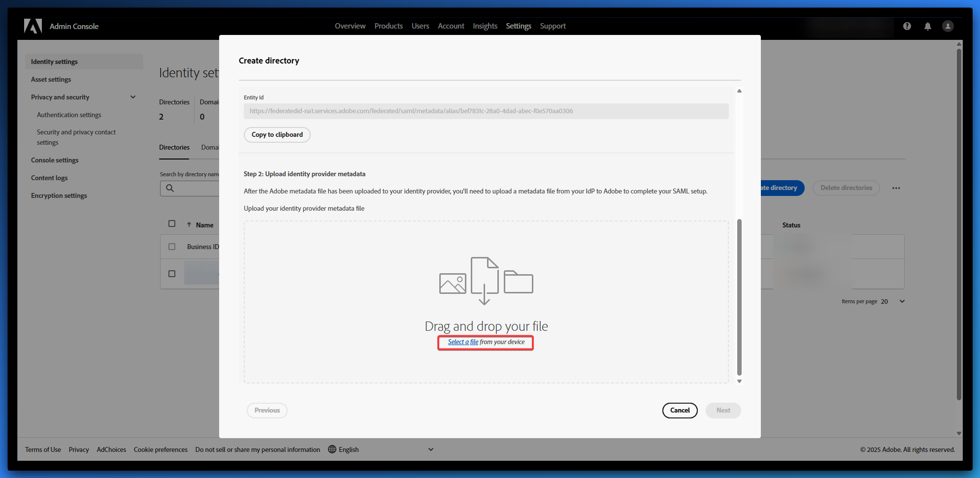
Task: Click the globe language icon
Action: click(x=332, y=449)
